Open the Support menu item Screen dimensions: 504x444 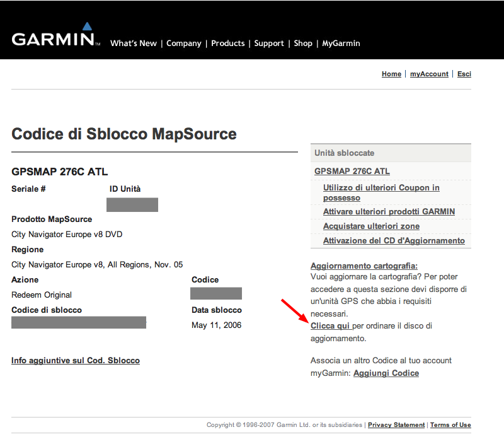269,44
